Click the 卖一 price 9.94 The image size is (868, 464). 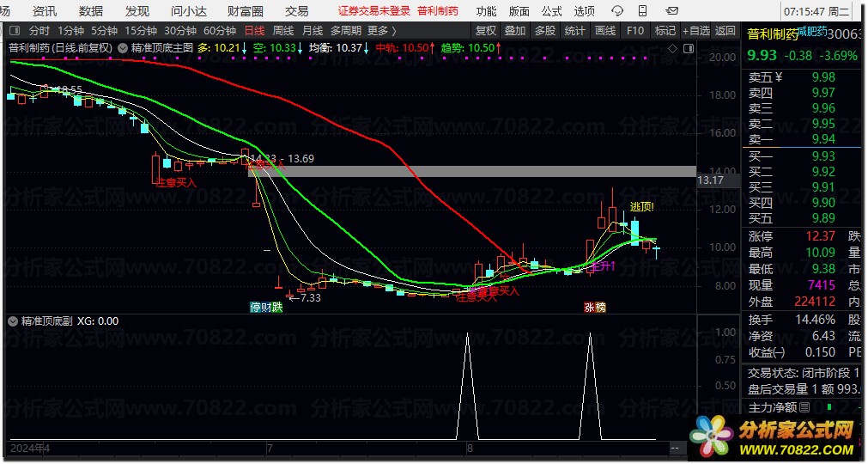[823, 139]
